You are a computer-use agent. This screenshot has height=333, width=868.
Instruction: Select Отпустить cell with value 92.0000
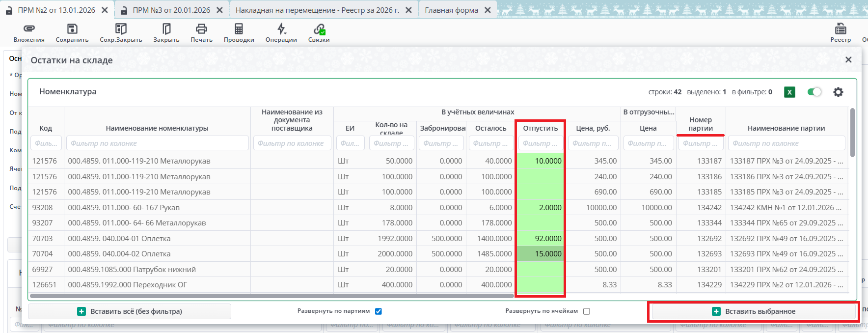coord(540,239)
